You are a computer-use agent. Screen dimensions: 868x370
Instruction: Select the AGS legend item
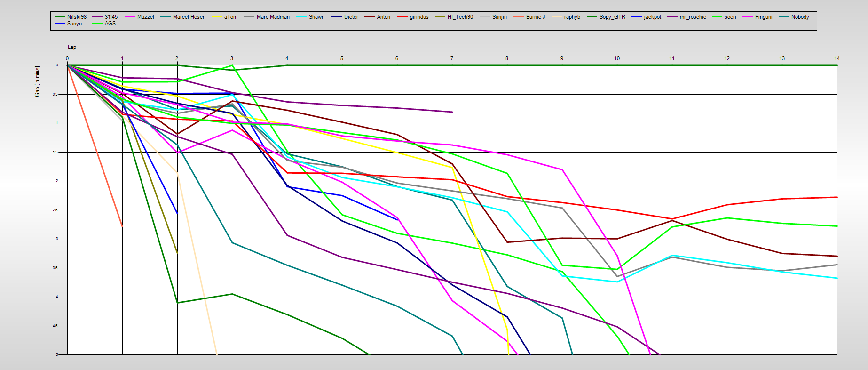110,24
